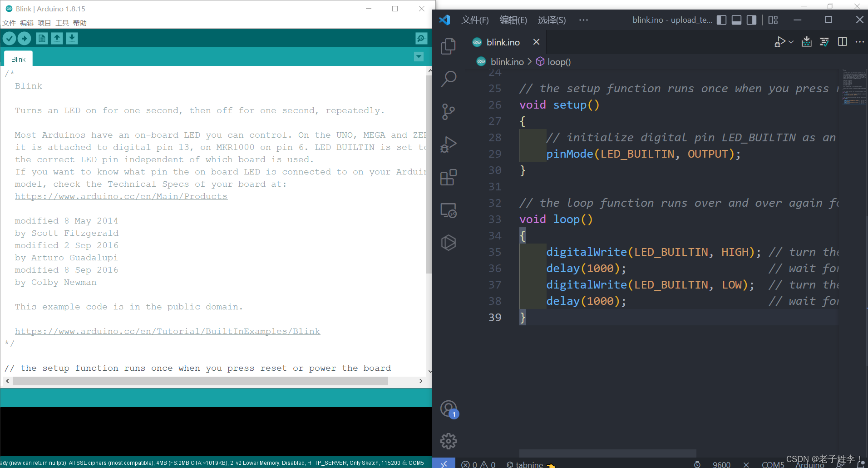
Task: Click the Arduino editor horizontal scrollbar
Action: click(x=200, y=381)
